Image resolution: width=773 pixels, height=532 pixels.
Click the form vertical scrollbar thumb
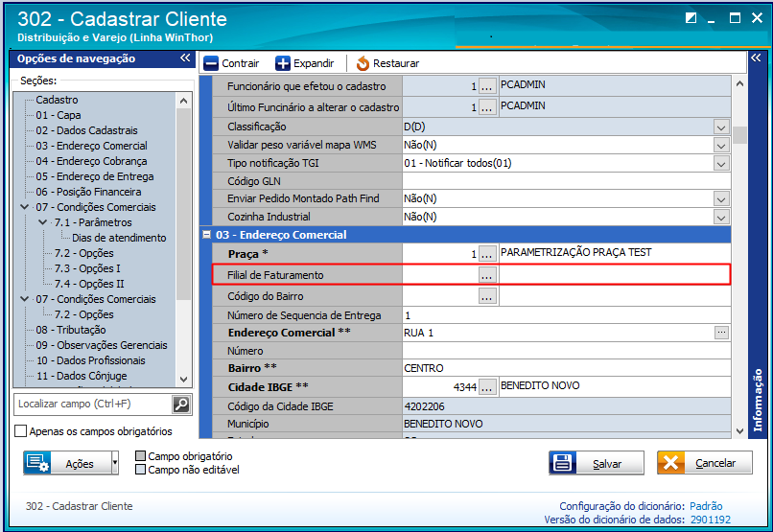(739, 135)
